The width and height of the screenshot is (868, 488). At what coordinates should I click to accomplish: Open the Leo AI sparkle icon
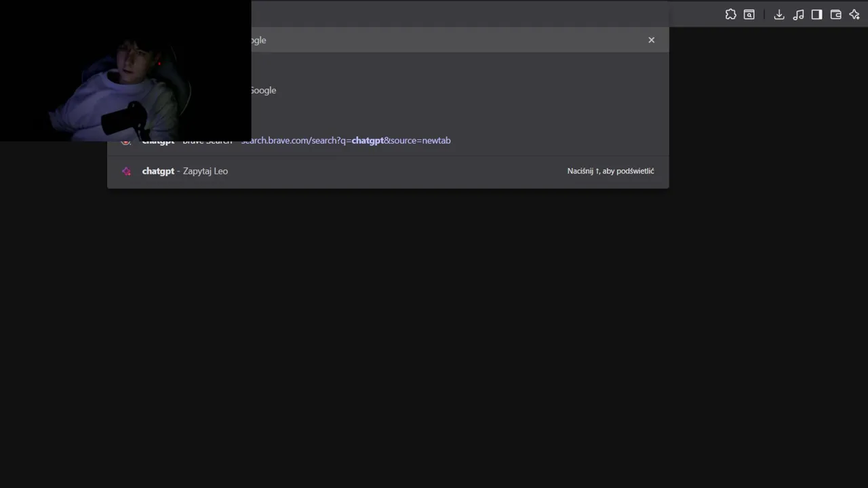[854, 14]
